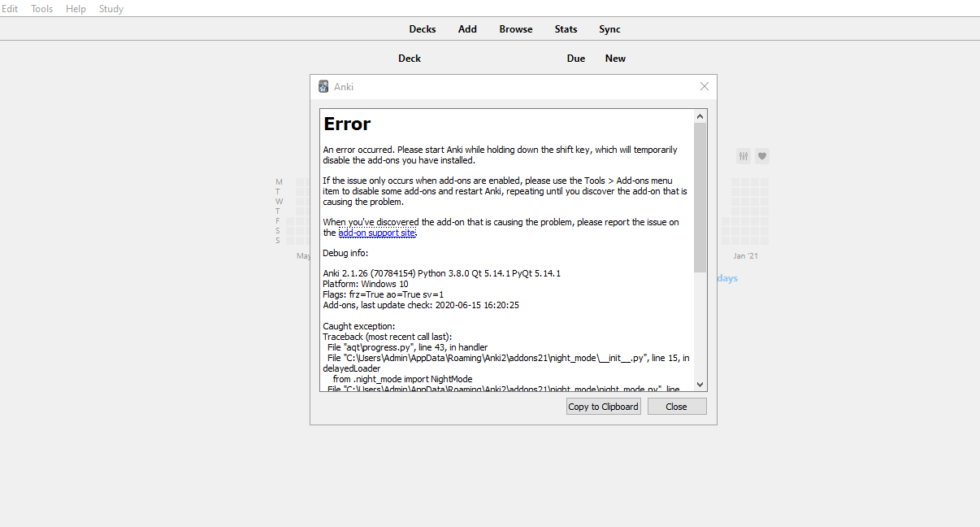Open the Help menu
This screenshot has width=980, height=527.
pos(76,9)
